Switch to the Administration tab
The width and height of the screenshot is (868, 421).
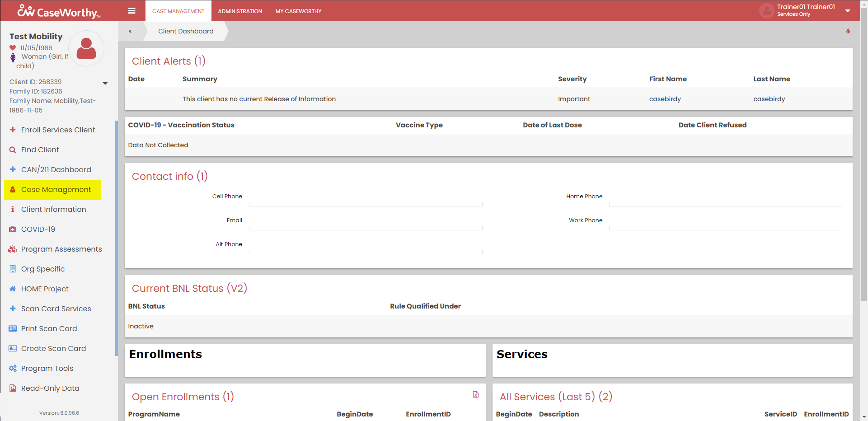(x=240, y=11)
